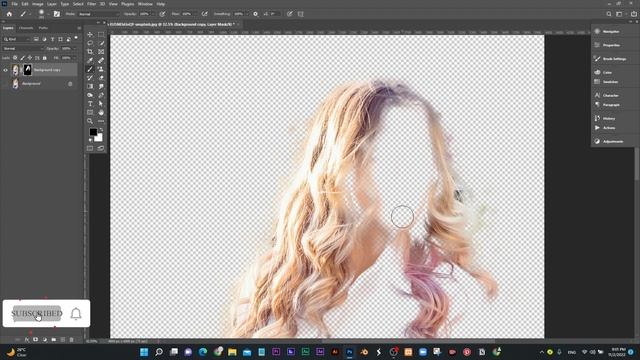
Task: Select the History Brush tool
Action: tap(90, 78)
